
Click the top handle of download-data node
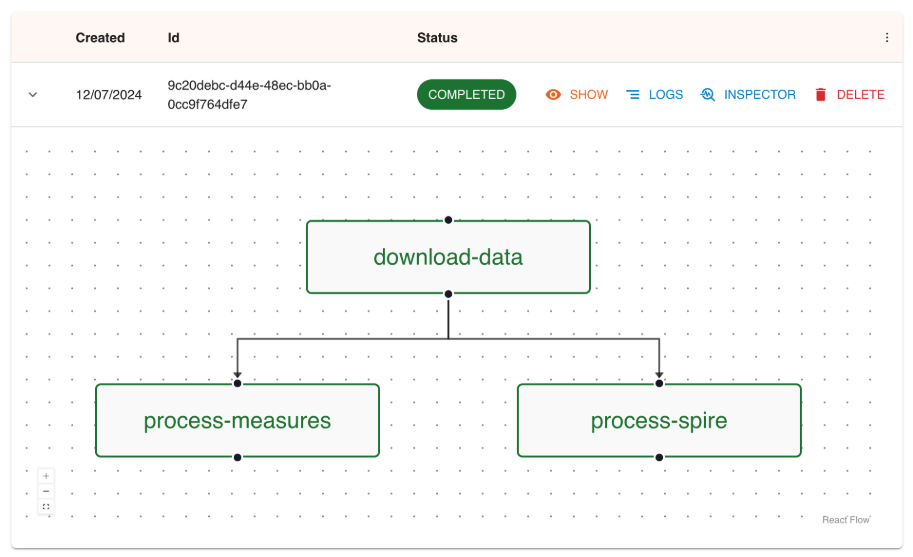click(x=448, y=220)
